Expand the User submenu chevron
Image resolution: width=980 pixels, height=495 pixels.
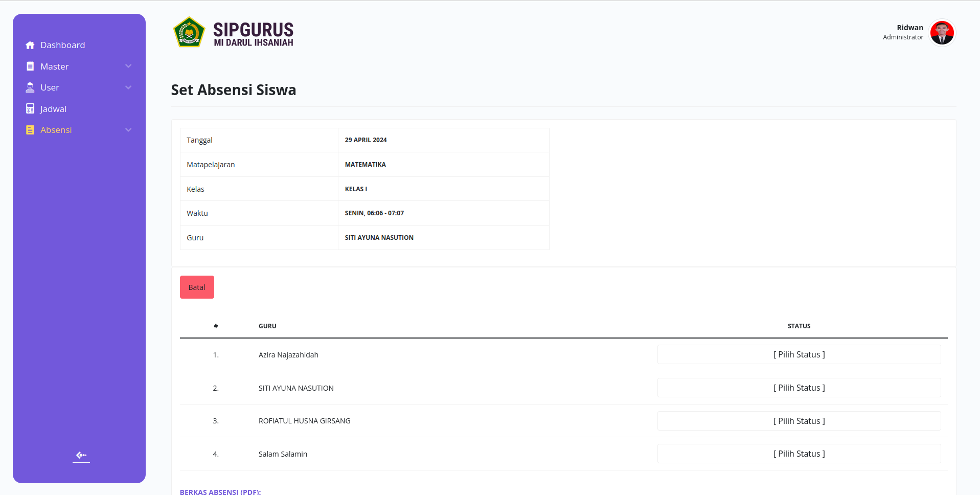[x=128, y=87]
